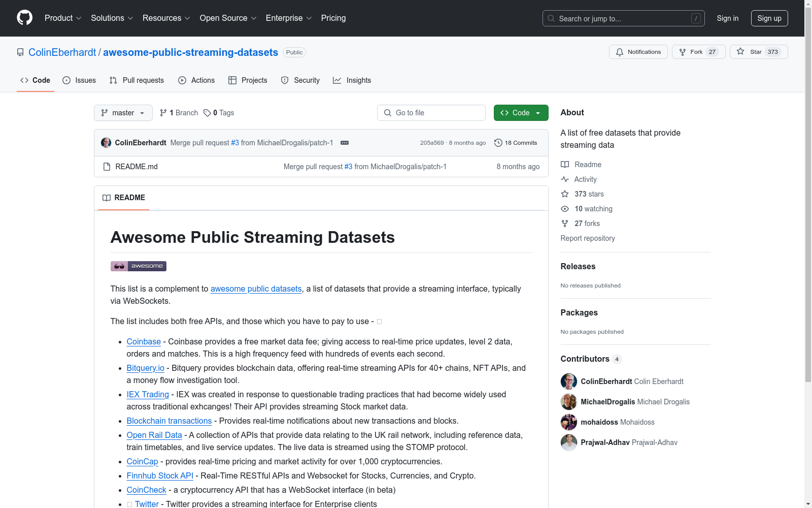Viewport: 812px width, 508px height.
Task: Open the 18 Commits history
Action: point(516,143)
